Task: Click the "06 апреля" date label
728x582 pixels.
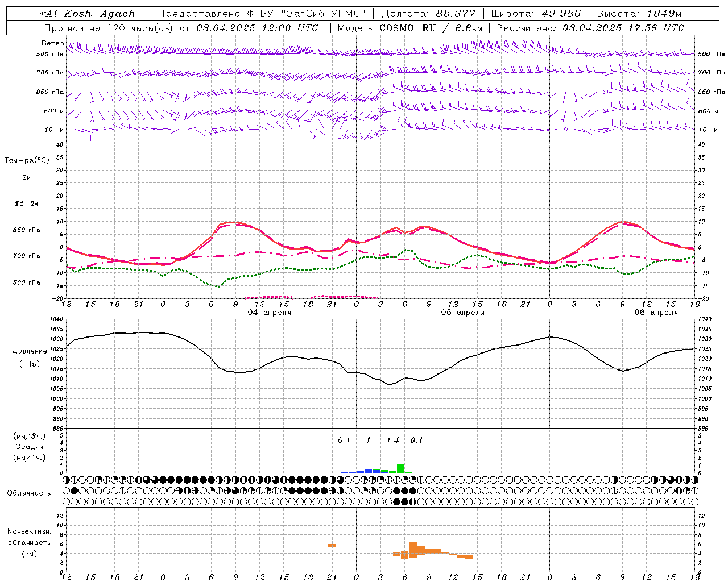Action: point(656,313)
